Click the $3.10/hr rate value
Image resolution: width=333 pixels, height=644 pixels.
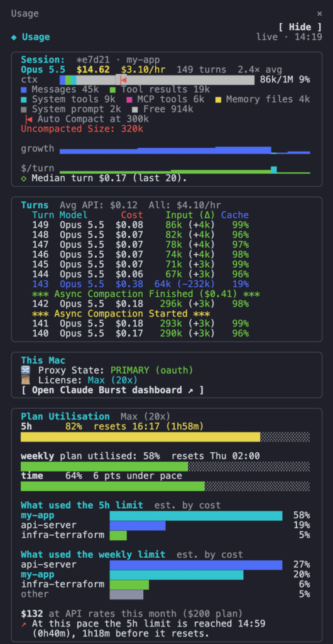click(x=143, y=69)
